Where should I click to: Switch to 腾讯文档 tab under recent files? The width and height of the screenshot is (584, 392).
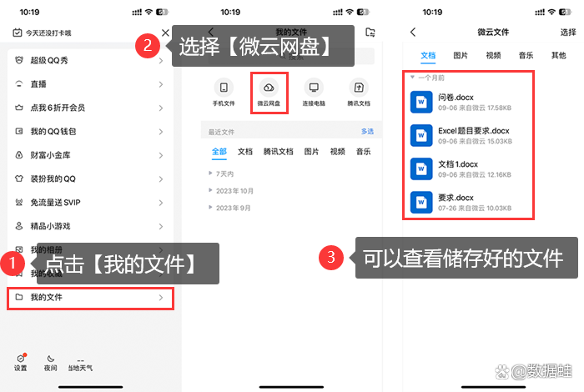point(278,152)
